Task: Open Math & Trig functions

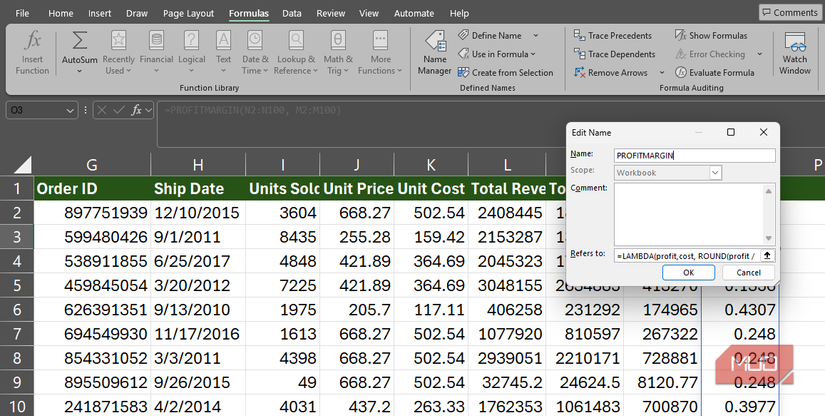Action: [338, 53]
